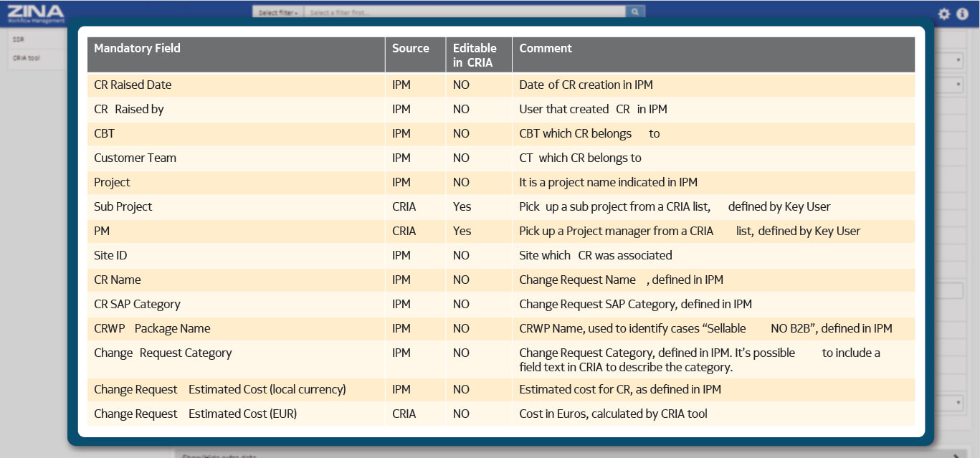Click the Editable in CRIA column header
Screen dimensions: 980x458
(x=475, y=55)
